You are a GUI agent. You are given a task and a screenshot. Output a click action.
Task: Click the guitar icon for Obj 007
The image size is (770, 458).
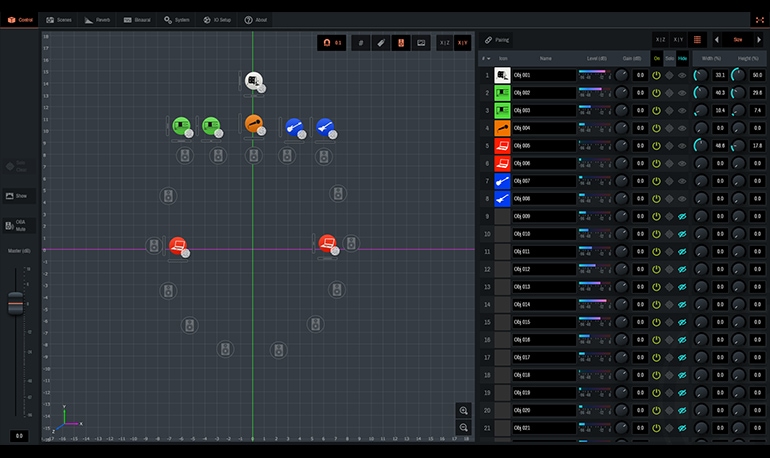502,181
